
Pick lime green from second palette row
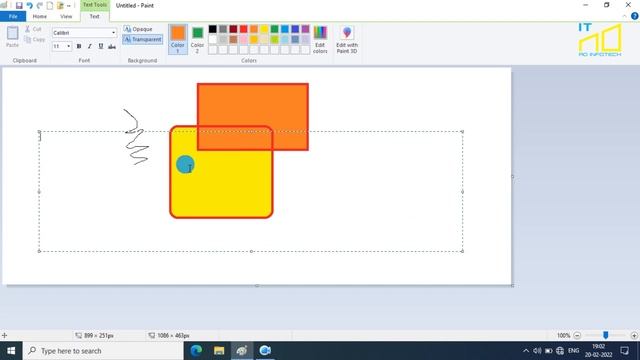tap(274, 39)
